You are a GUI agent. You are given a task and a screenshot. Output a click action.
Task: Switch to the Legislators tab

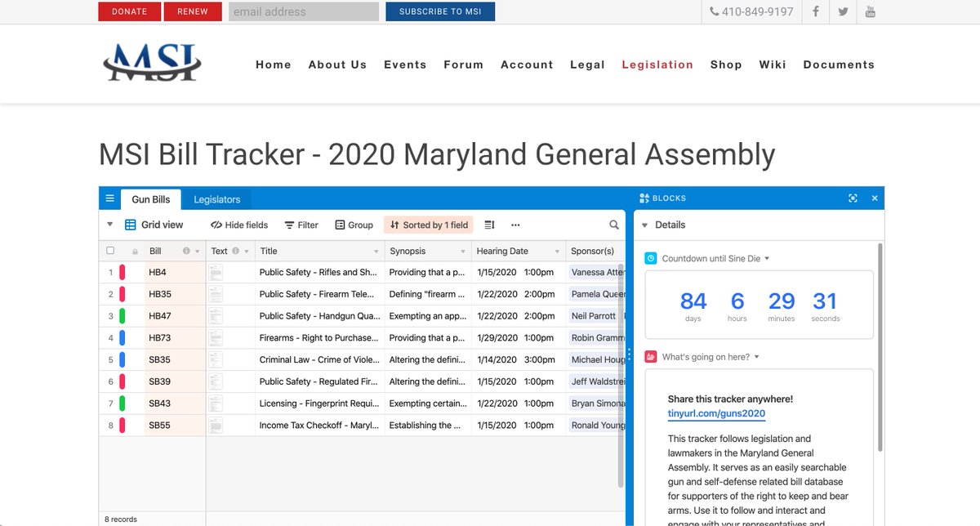click(217, 199)
